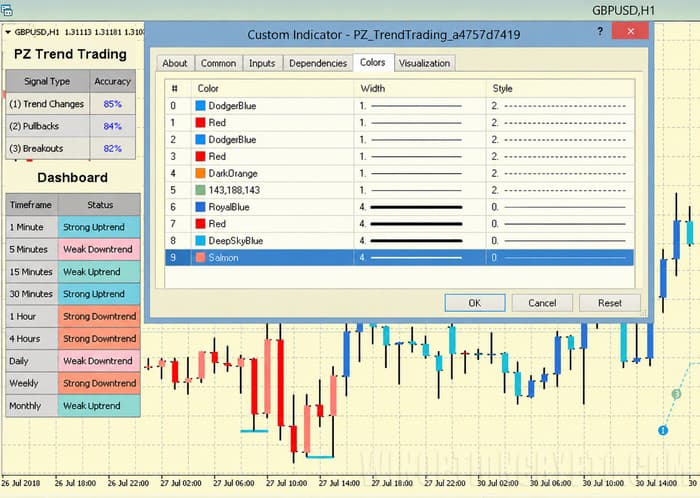Close the Custom Indicator dialog

[x=630, y=31]
